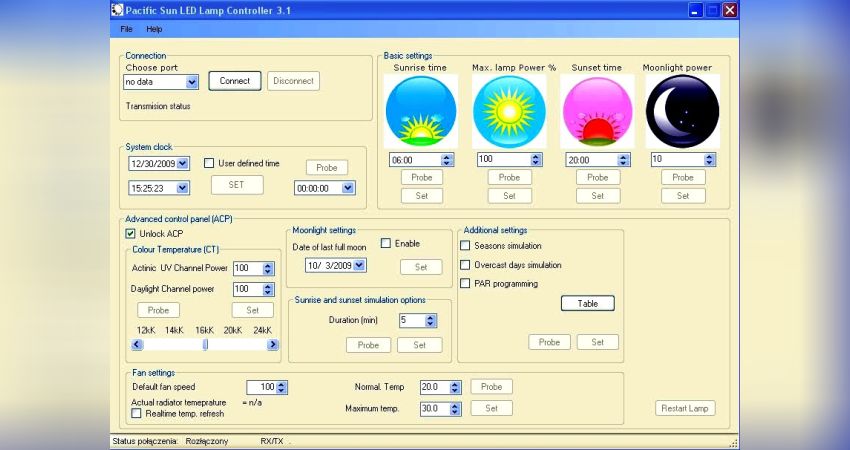Click Set under Moonlight power
The image size is (850, 450).
pyautogui.click(x=683, y=196)
